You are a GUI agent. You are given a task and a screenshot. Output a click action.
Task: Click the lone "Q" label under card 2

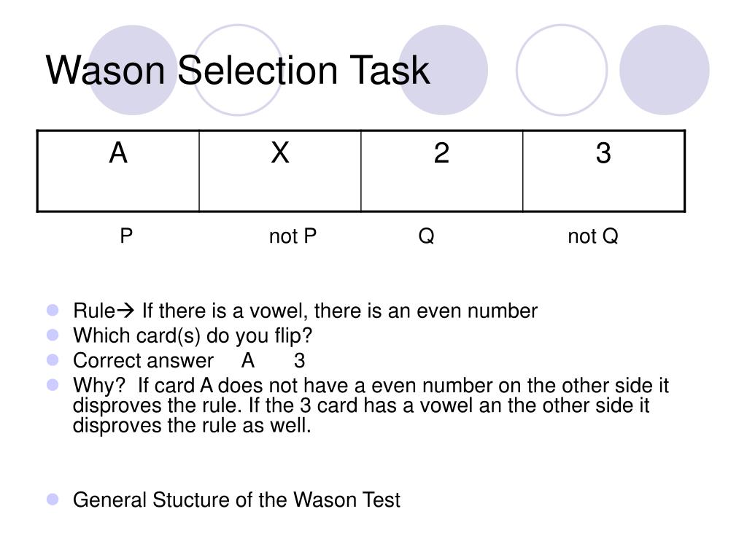(x=426, y=236)
